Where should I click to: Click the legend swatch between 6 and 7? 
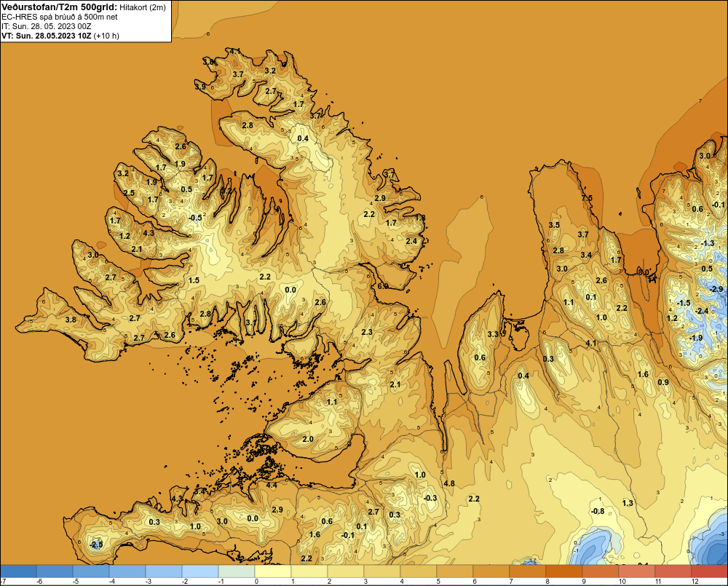(x=491, y=571)
